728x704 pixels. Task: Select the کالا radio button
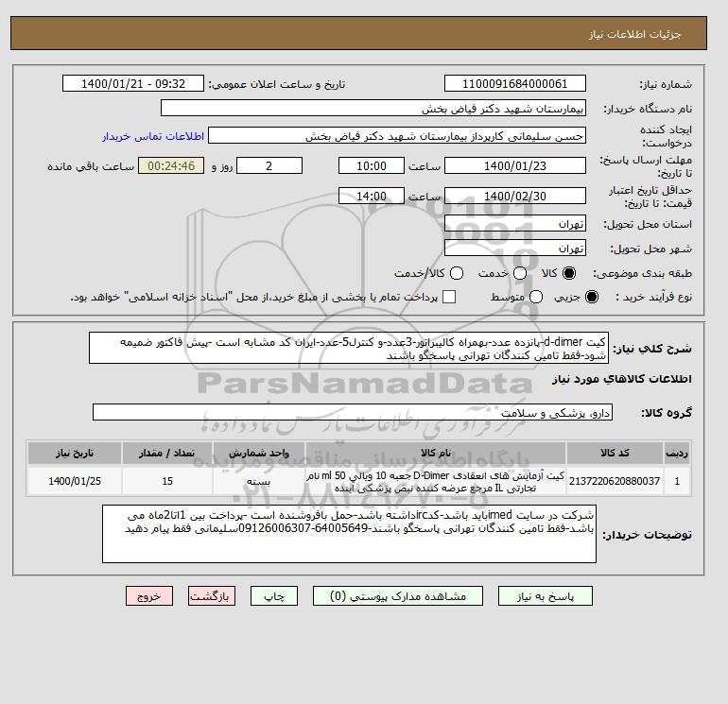[x=569, y=273]
